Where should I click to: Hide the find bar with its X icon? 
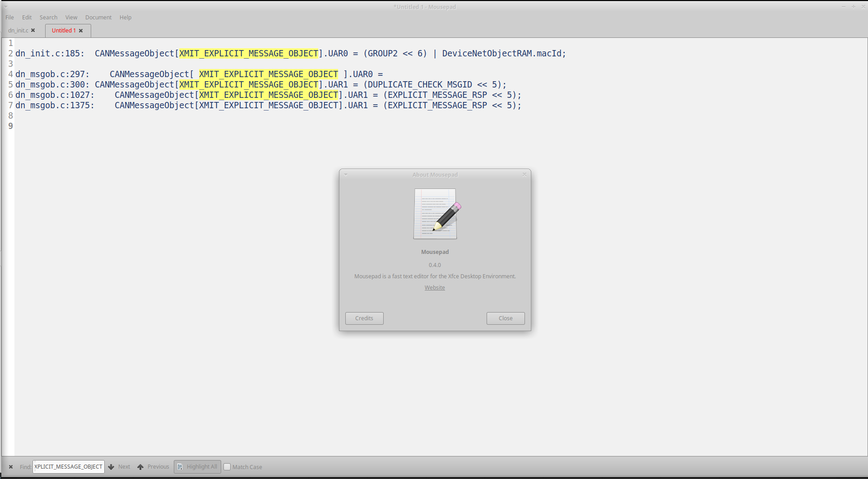(x=11, y=467)
